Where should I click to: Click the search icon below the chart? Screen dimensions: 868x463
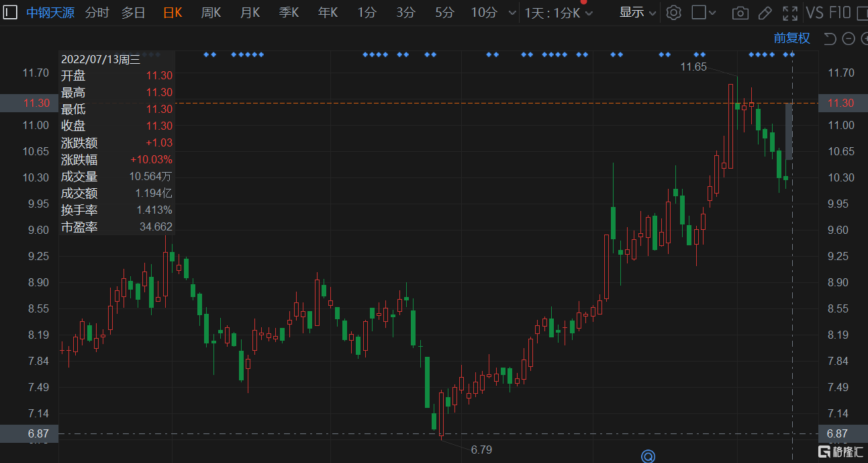[648, 456]
